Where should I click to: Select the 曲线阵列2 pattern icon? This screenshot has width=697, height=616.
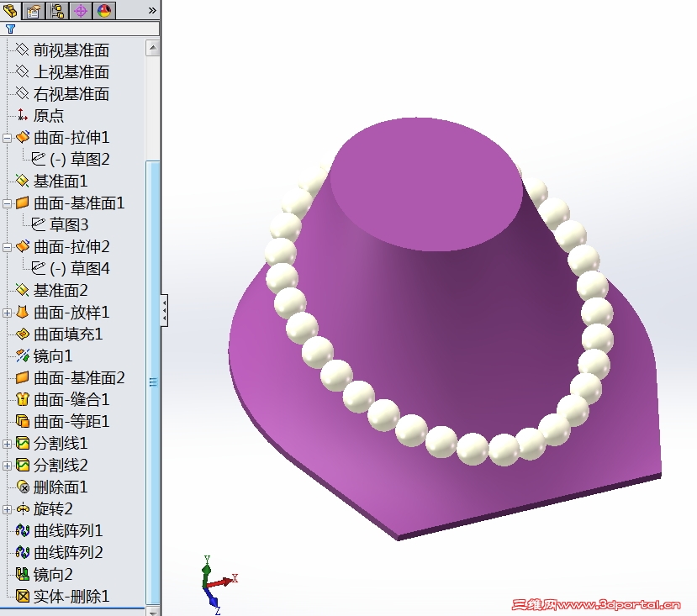(22, 552)
